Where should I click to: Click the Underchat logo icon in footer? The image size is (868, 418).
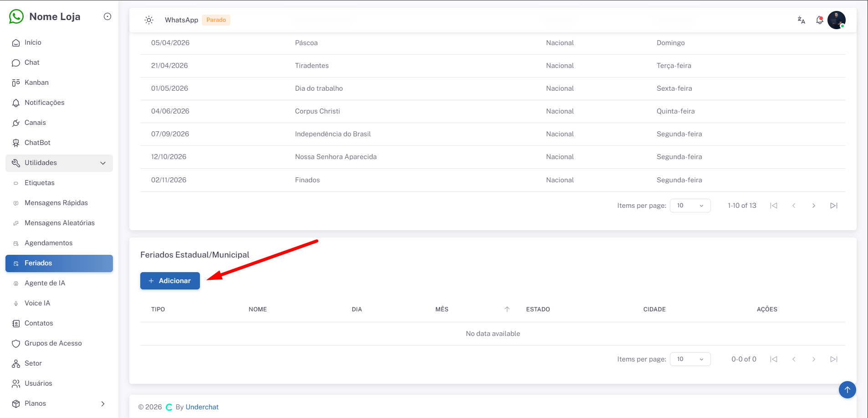(169, 407)
